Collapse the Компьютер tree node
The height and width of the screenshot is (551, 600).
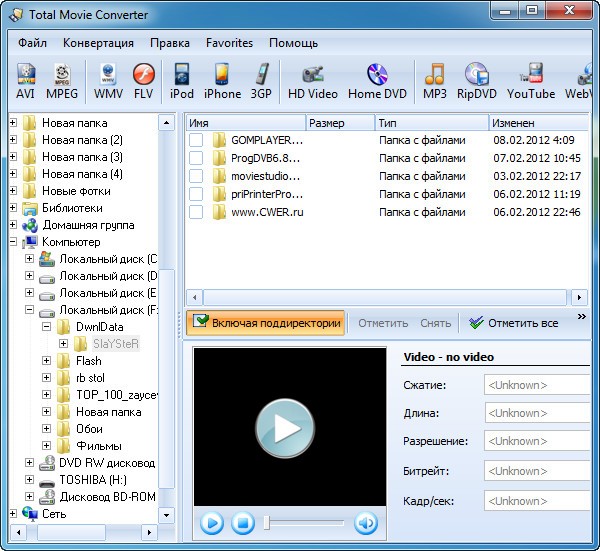click(x=13, y=242)
